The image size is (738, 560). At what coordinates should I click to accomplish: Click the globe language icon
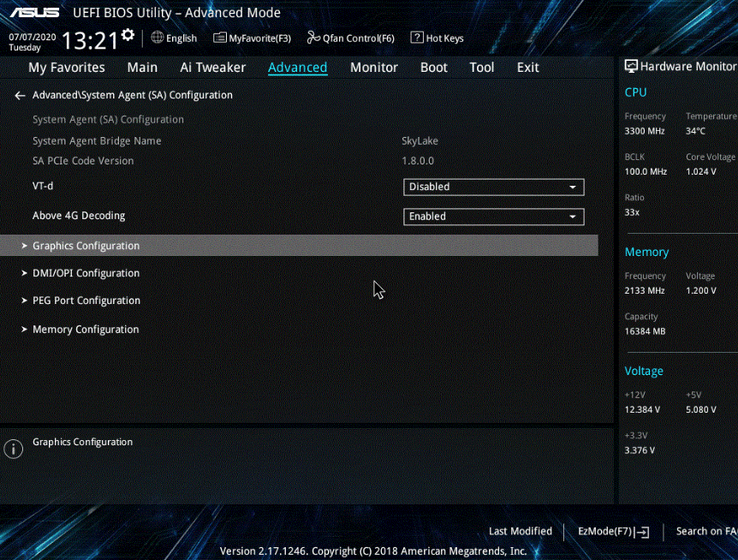[x=158, y=38]
